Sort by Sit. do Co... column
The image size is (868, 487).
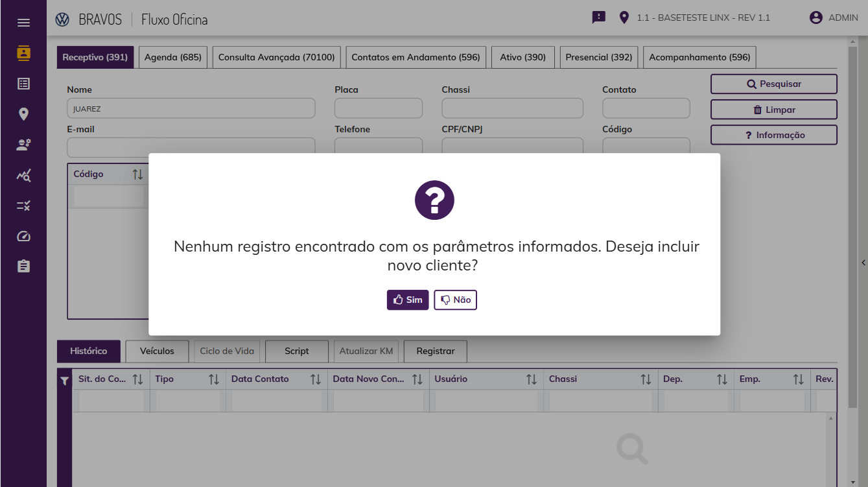coord(137,379)
